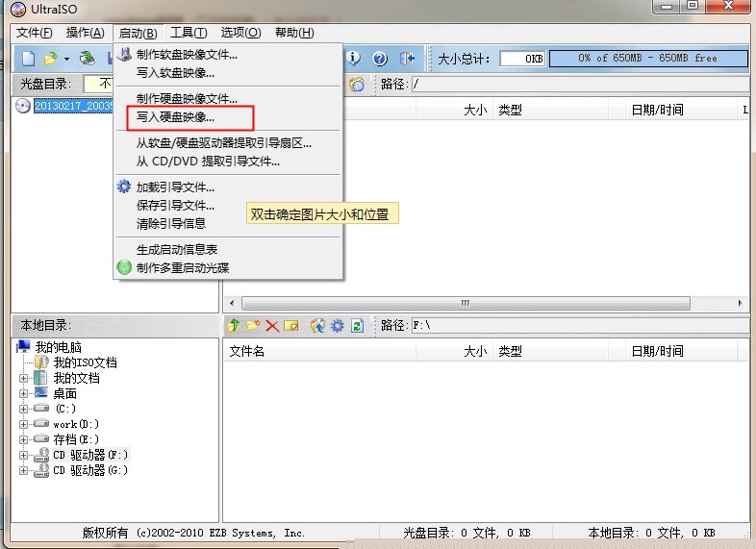Click the local New folder icon
756x549 pixels.
click(253, 325)
